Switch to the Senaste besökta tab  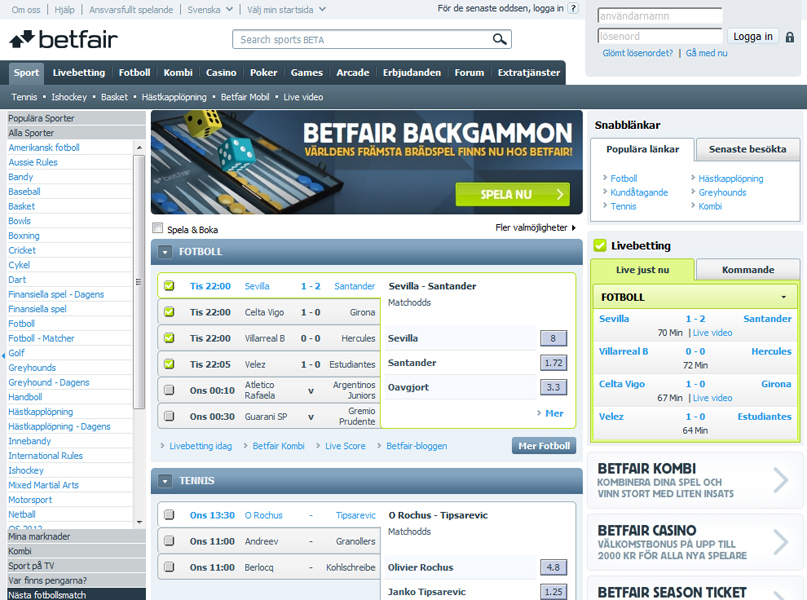[747, 149]
